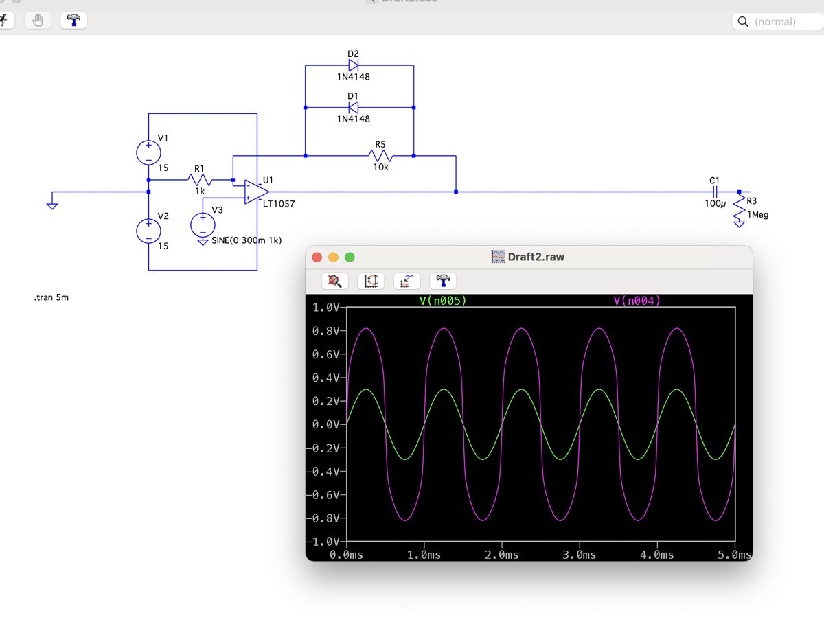Open the hammer settings in Draft2.raw window
Screen dimensions: 824x644
click(443, 280)
